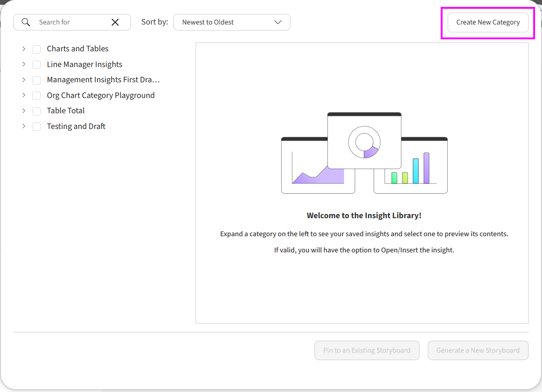Viewport: 542px width, 392px height.
Task: Select the Management Insights First Draft label
Action: click(x=103, y=80)
